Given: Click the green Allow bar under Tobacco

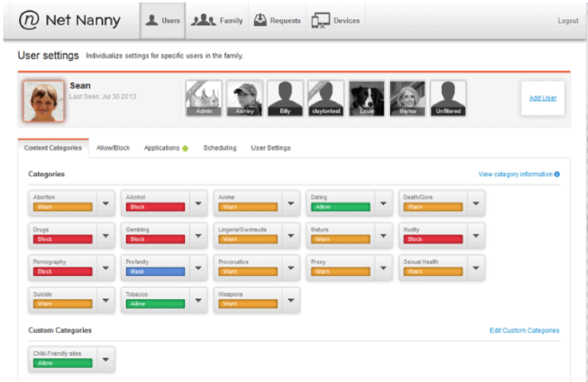Looking at the screenshot, I should (x=155, y=304).
